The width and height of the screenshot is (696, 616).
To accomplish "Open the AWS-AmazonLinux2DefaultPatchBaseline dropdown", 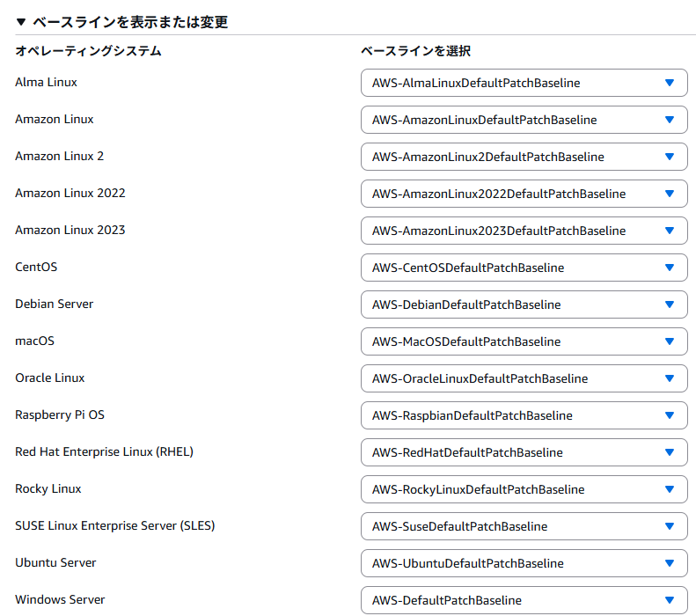I will (x=524, y=157).
